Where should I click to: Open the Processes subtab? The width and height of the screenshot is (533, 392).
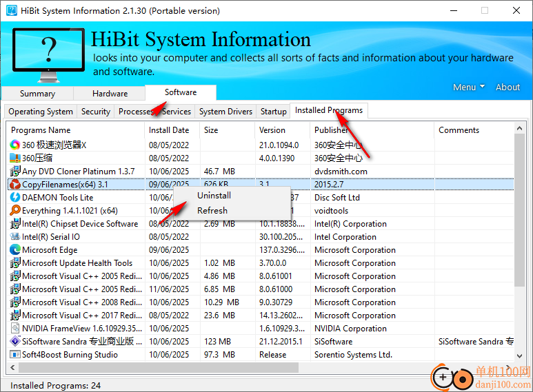tap(136, 112)
